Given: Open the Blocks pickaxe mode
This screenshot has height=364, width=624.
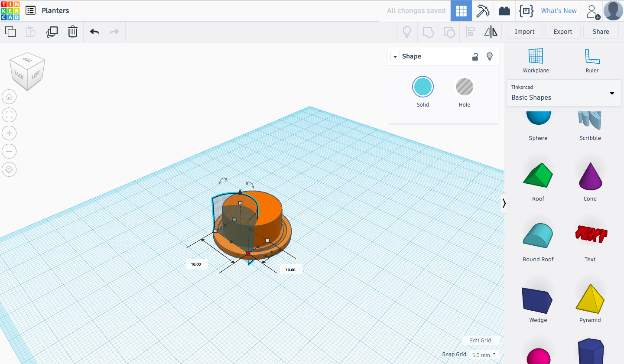Looking at the screenshot, I should pos(483,11).
